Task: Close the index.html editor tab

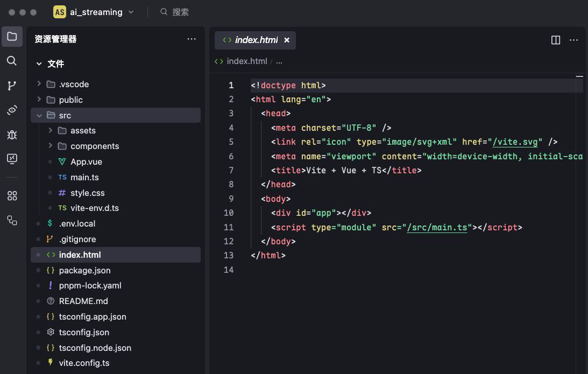Action: pos(287,40)
